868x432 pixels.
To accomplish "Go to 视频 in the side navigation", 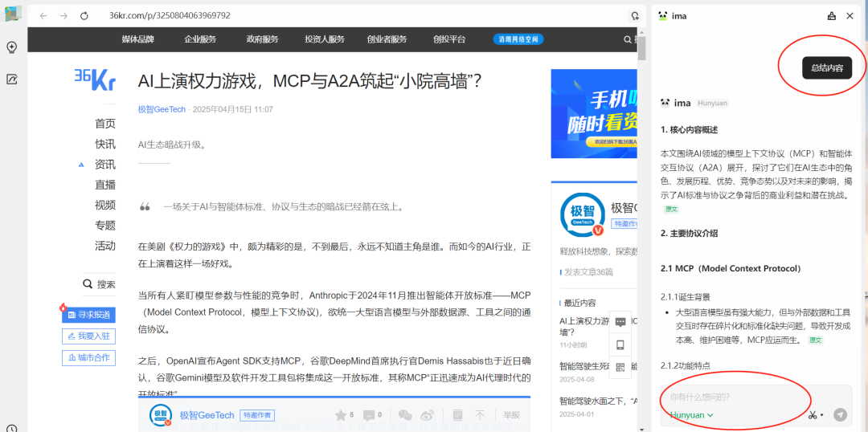I will [105, 206].
